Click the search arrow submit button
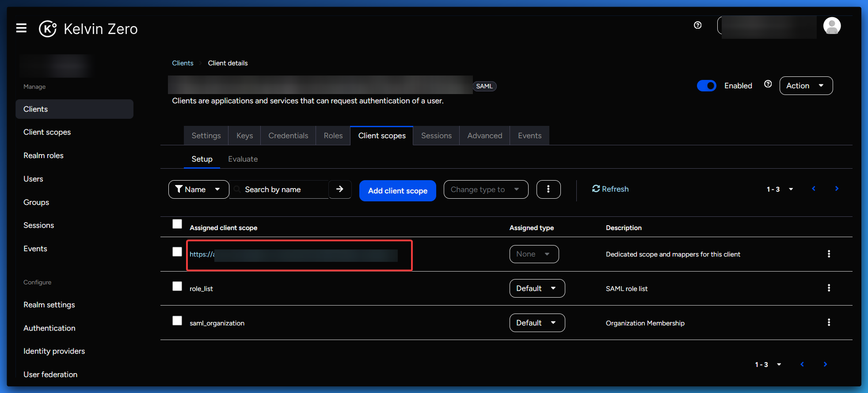The height and width of the screenshot is (393, 868). pos(339,189)
